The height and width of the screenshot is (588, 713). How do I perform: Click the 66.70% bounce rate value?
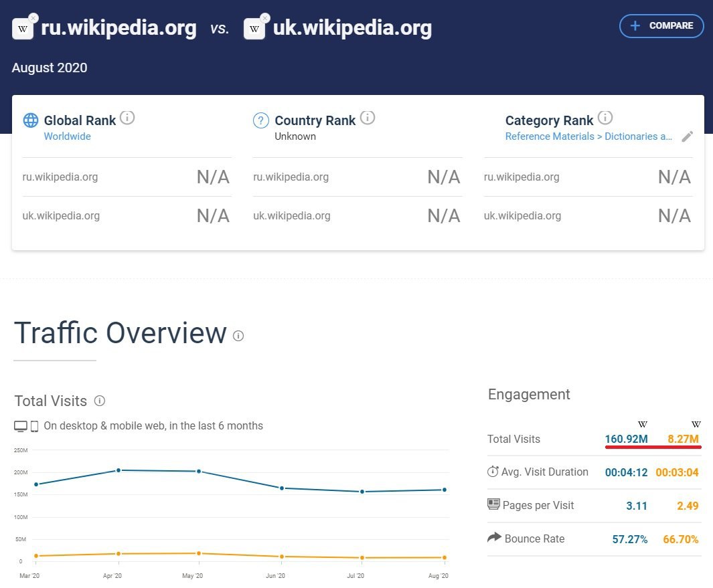click(x=681, y=539)
